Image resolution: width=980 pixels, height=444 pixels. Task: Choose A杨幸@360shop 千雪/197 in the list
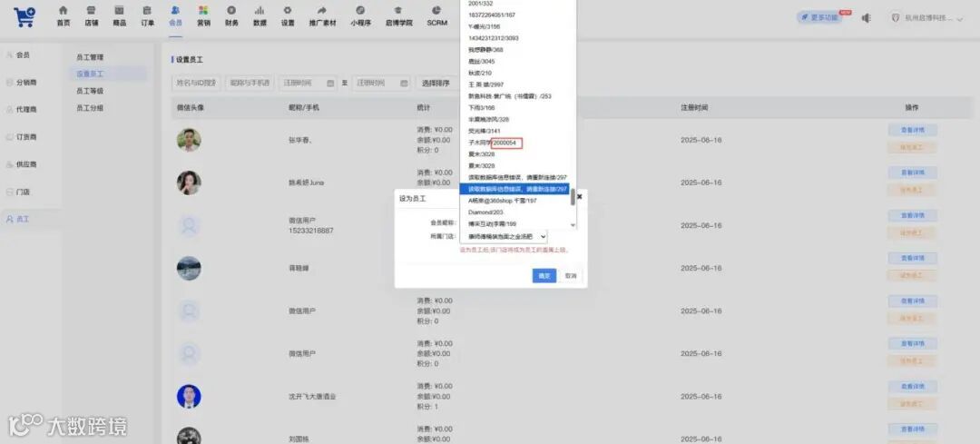(x=503, y=201)
